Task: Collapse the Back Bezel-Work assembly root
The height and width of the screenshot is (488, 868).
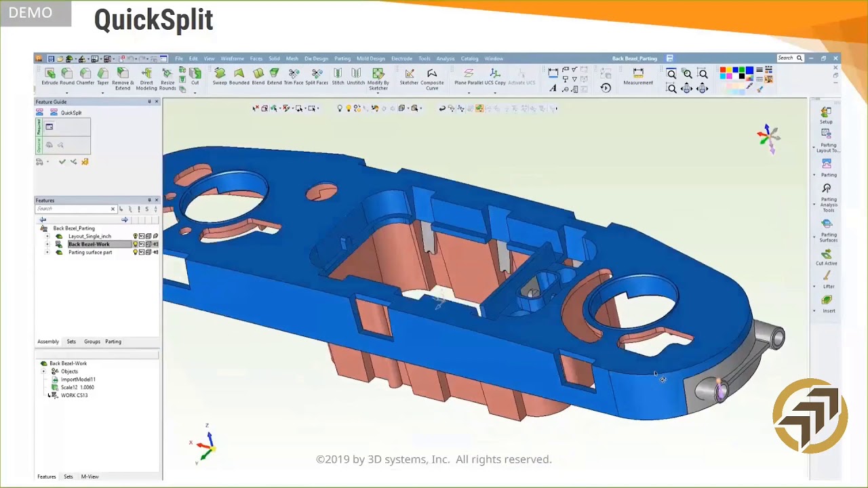Action: [44, 363]
